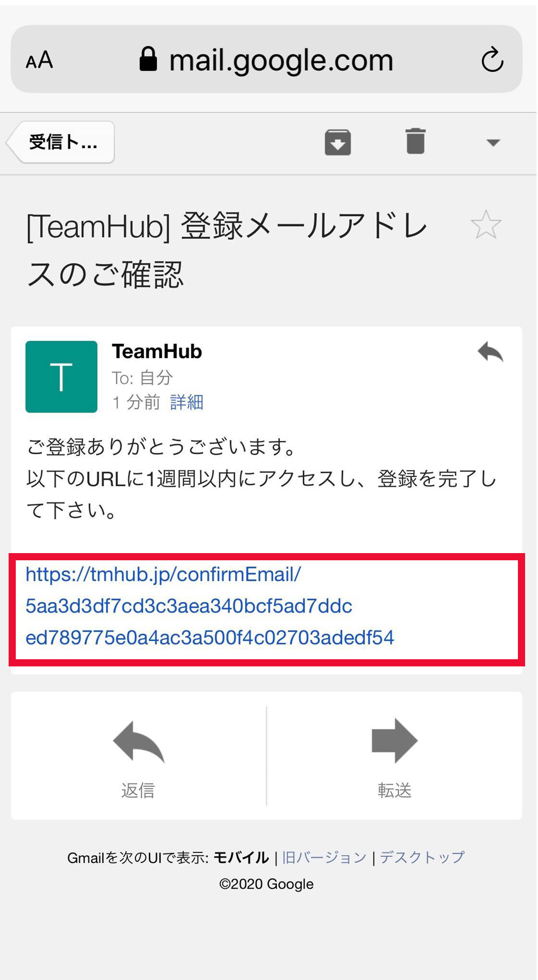Click the TeamHub sender name
Image resolution: width=538 pixels, height=980 pixels.
157,352
